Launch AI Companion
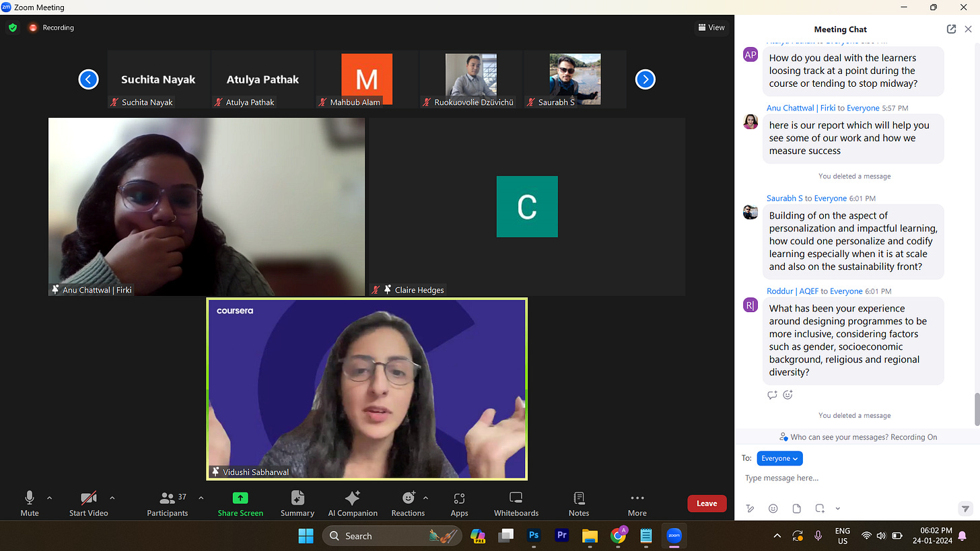 coord(353,503)
